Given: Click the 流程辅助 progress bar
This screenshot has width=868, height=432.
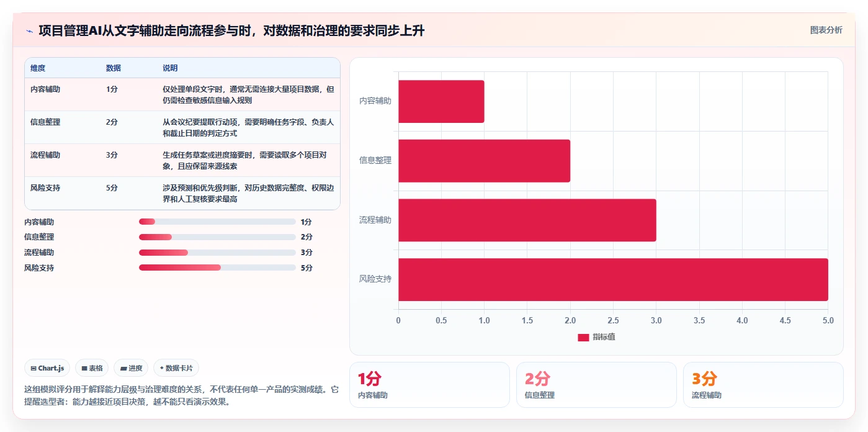Looking at the screenshot, I should pyautogui.click(x=217, y=253).
